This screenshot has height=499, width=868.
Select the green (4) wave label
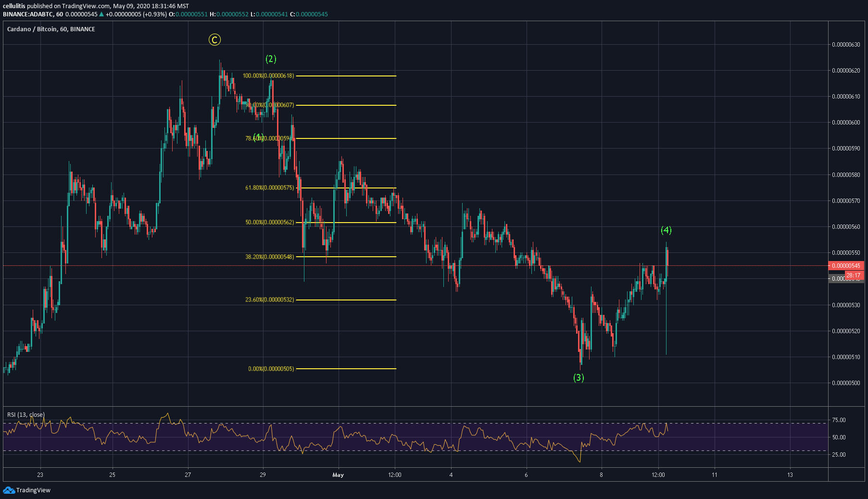[666, 230]
